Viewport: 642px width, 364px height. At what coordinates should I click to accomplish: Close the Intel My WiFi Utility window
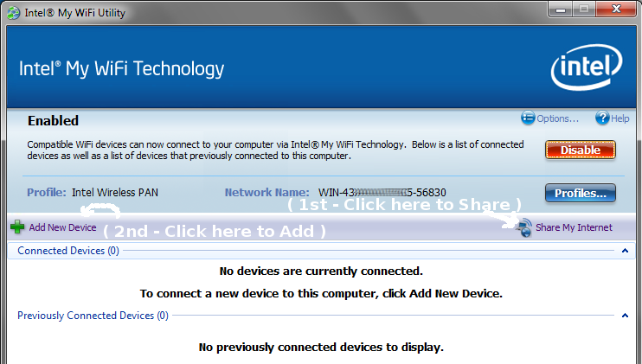pyautogui.click(x=616, y=10)
